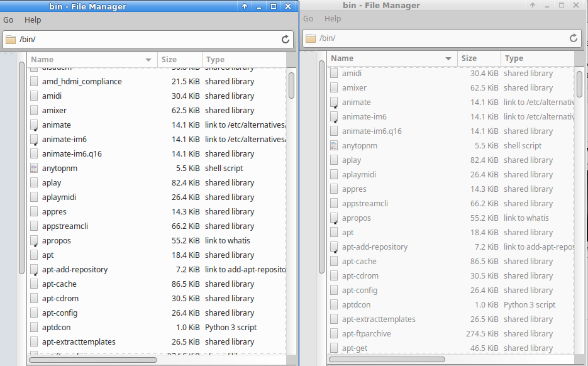
Task: Select amixer name in right window
Action: [354, 88]
